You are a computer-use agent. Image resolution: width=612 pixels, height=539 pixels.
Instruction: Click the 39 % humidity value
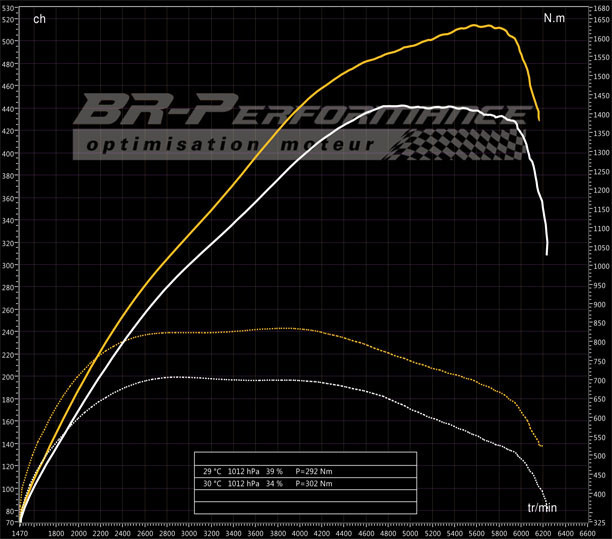tap(274, 470)
